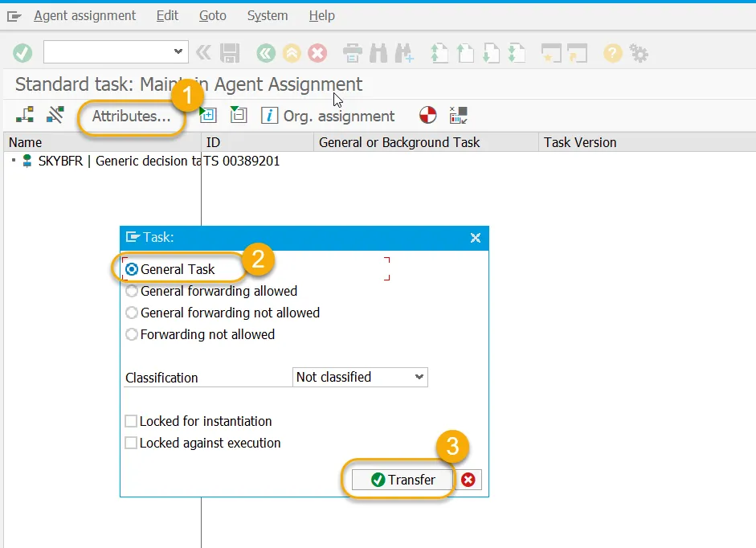Click the TS 00389201 ID cell
Image resolution: width=756 pixels, height=548 pixels.
pyautogui.click(x=242, y=162)
